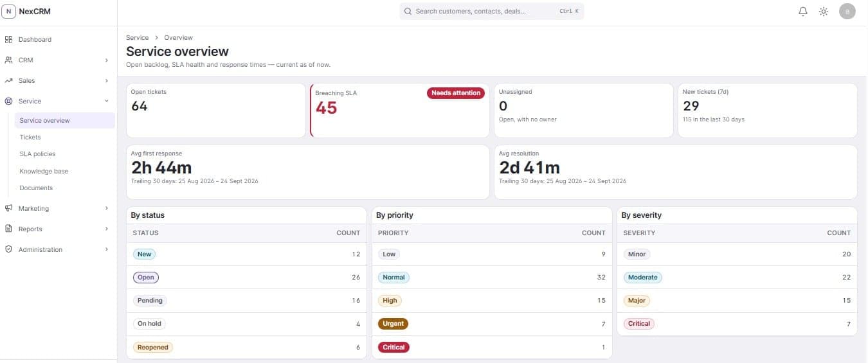The width and height of the screenshot is (868, 363).
Task: Click the Service lifebuoy icon
Action: point(8,101)
